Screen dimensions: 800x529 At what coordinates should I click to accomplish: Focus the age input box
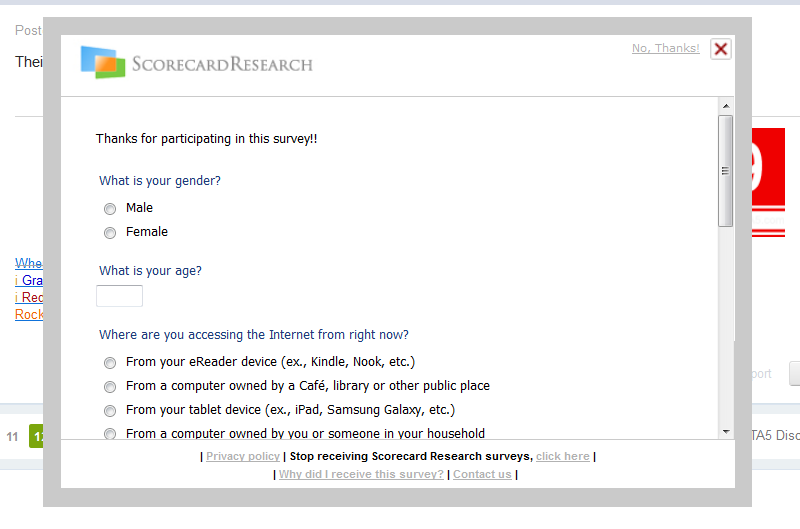click(119, 296)
